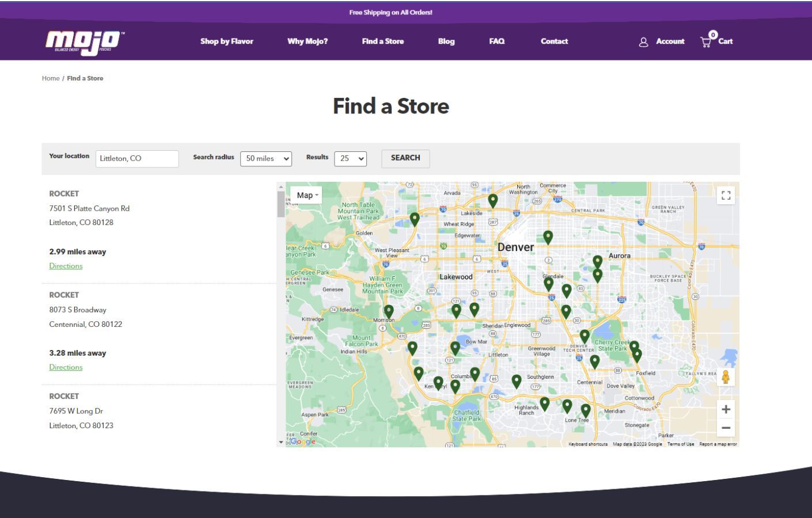Click the map pin left of Bow Mar
812x518 pixels.
point(455,348)
